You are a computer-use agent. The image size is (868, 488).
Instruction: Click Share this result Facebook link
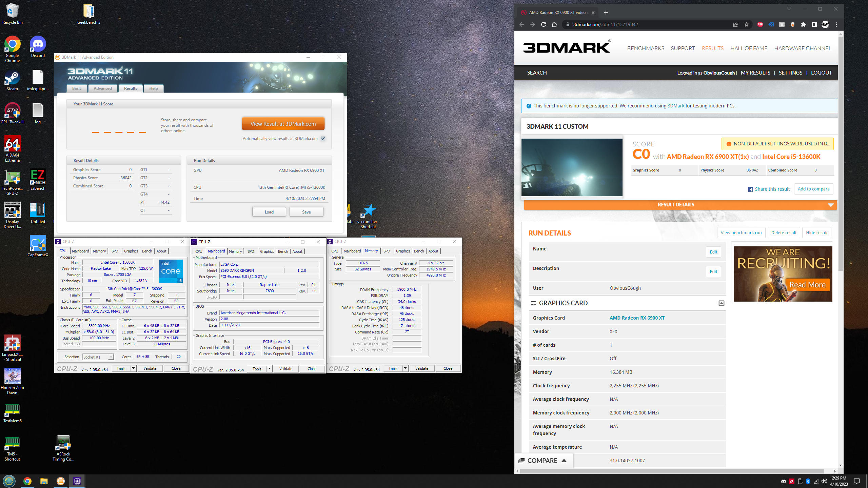pyautogui.click(x=769, y=189)
